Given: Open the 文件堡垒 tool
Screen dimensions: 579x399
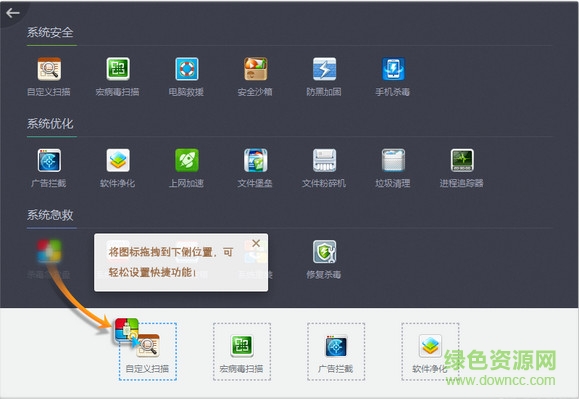Looking at the screenshot, I should 255,168.
